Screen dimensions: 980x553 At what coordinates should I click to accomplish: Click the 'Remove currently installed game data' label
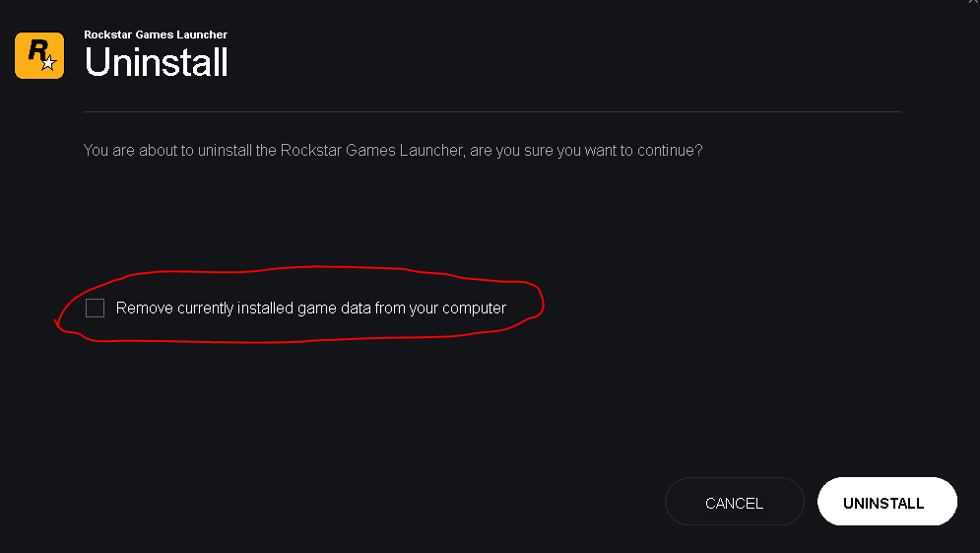pyautogui.click(x=310, y=309)
